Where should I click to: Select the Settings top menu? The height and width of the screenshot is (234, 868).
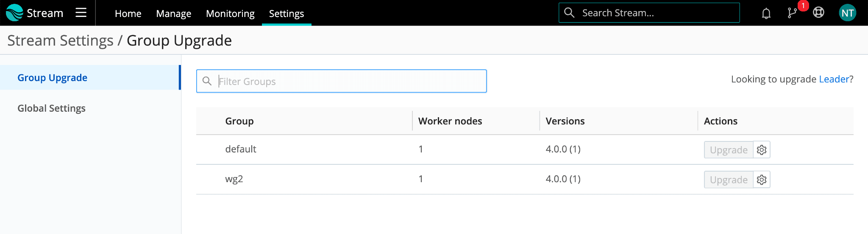(x=287, y=14)
